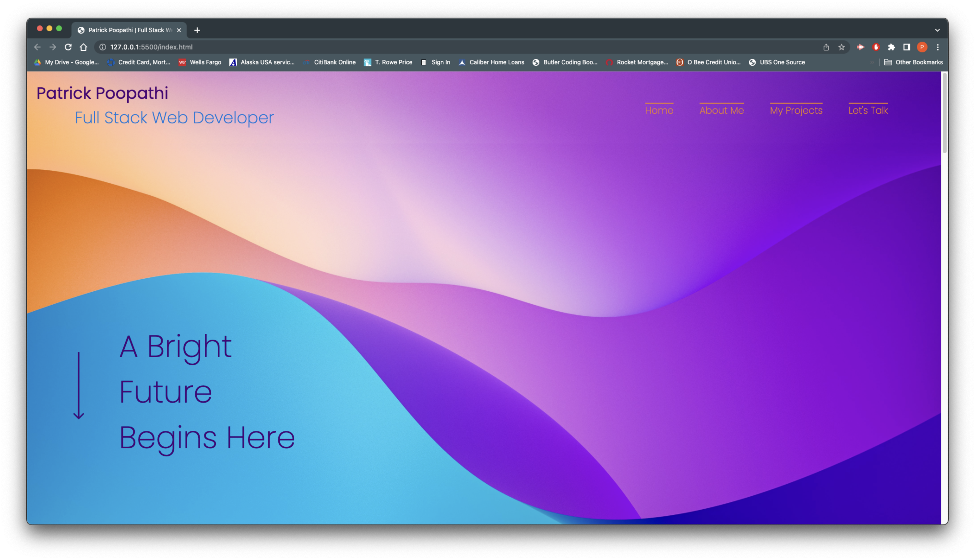
Task: Bookmark this page with the star icon
Action: [x=841, y=47]
